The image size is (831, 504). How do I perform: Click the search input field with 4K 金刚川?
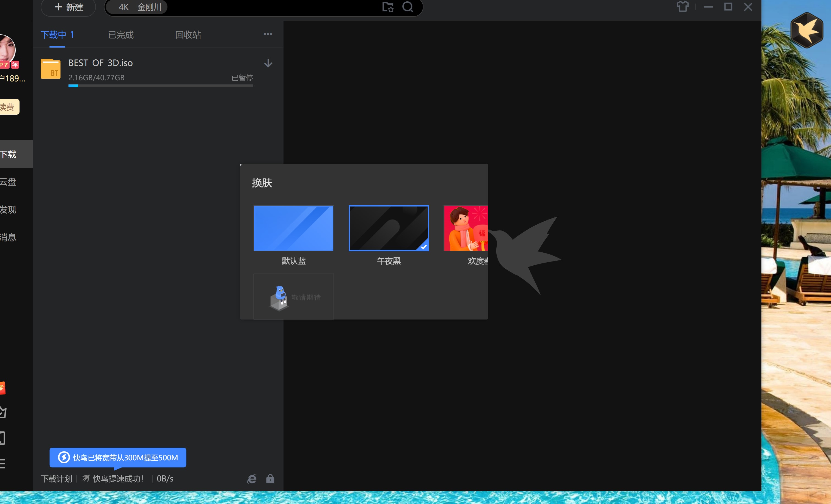270,7
